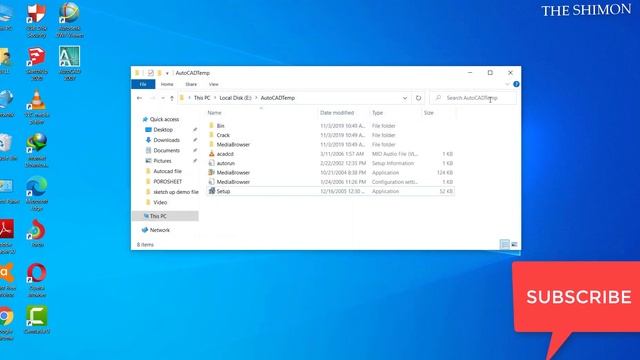
Task: Click the Search AutoCADTemp field
Action: (x=473, y=98)
